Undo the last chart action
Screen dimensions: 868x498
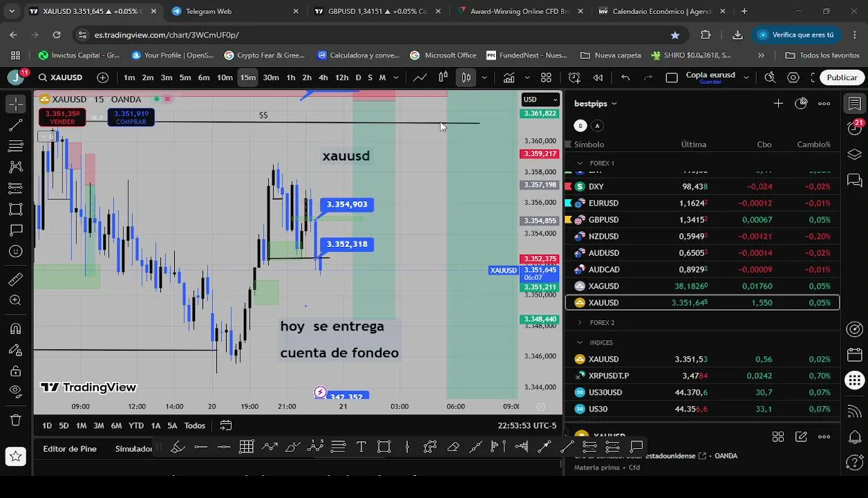pos(625,77)
